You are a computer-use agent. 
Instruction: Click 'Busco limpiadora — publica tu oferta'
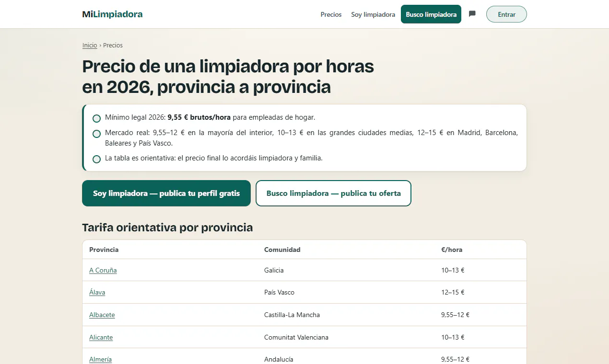point(333,193)
